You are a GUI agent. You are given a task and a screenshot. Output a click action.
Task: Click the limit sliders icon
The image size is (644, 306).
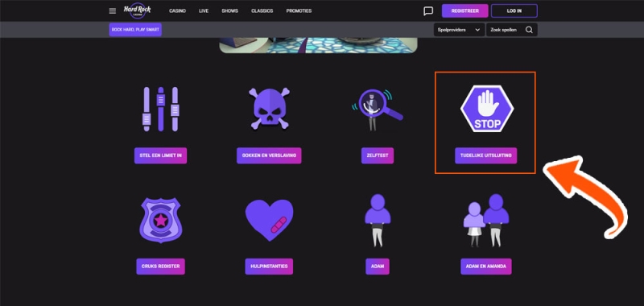pos(160,110)
